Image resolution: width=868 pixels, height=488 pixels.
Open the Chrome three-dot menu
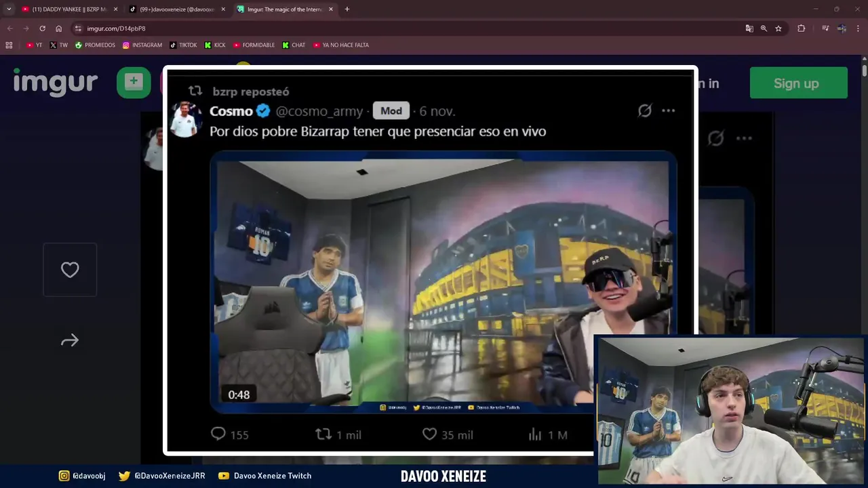(x=859, y=28)
